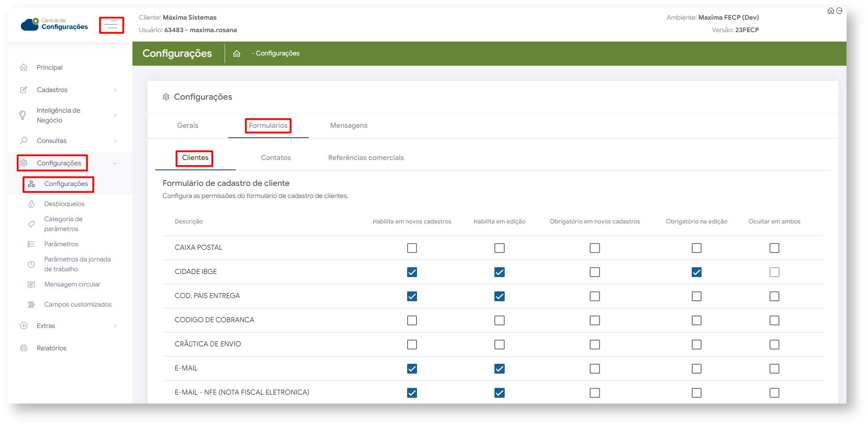
Task: Click the hamburger menu toggle icon
Action: point(111,25)
